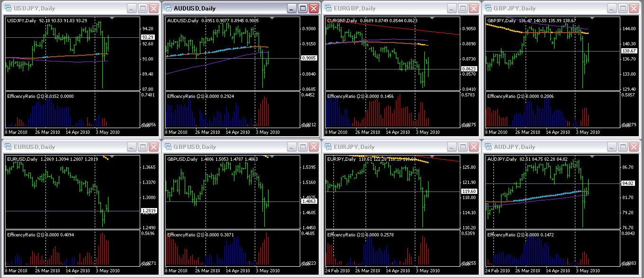Click the 138.67 price label on GBPJPY chart
This screenshot has height=278, width=644.
629,51
